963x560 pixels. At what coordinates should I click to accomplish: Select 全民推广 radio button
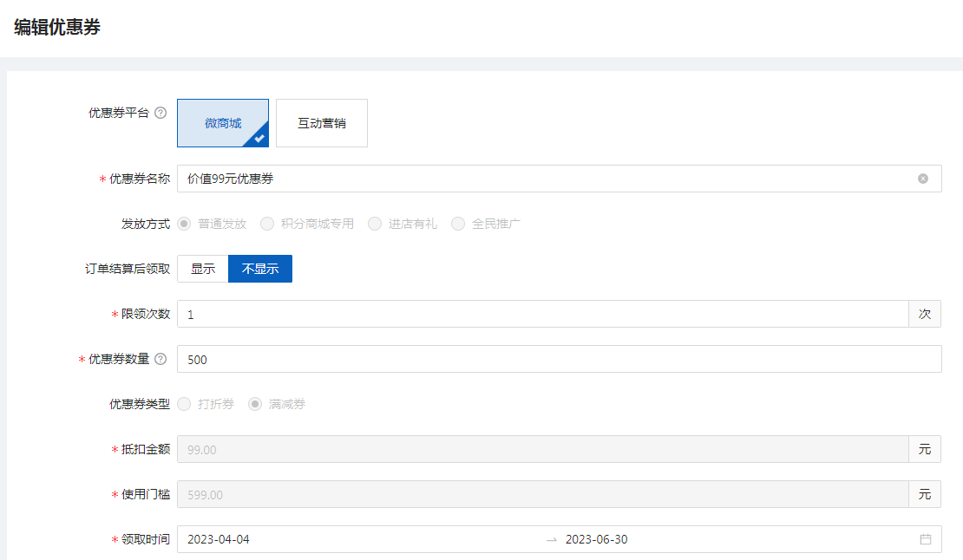(458, 224)
